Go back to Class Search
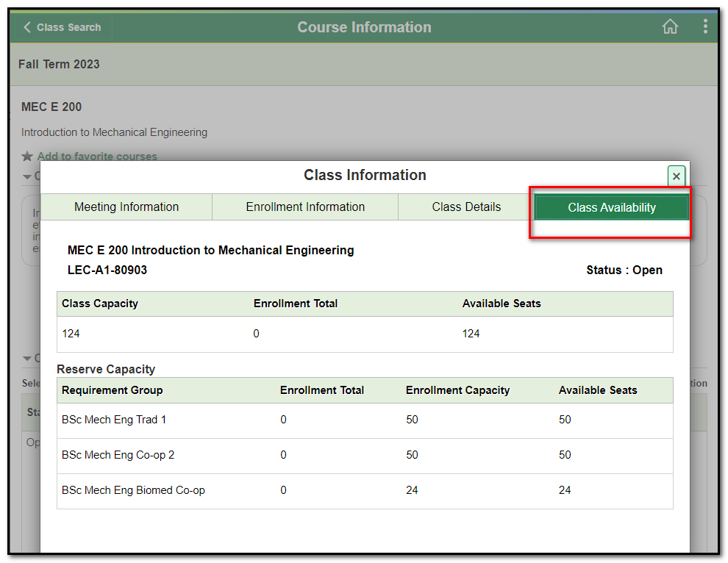Image resolution: width=728 pixels, height=563 pixels. click(x=63, y=27)
